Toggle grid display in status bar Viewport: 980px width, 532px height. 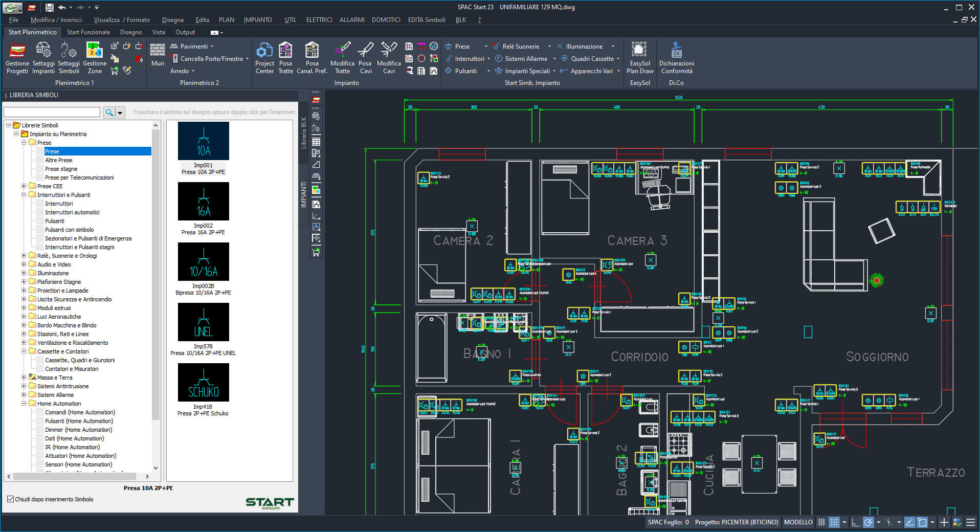pyautogui.click(x=821, y=522)
